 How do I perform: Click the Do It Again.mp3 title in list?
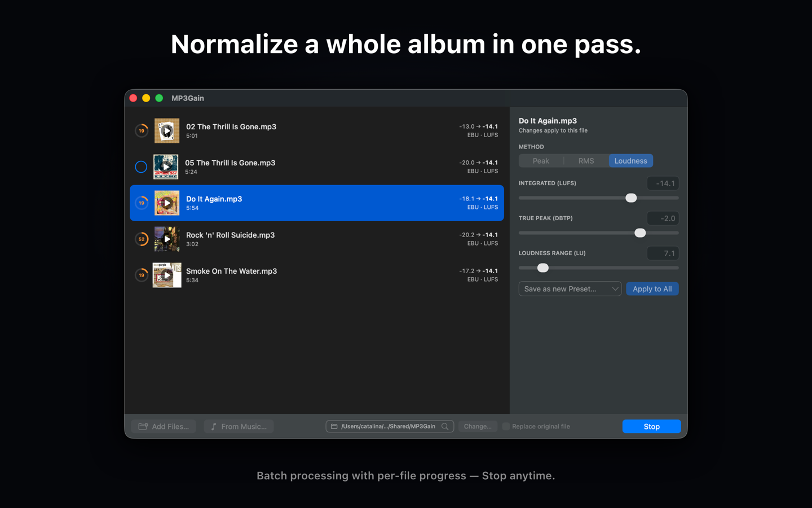214,199
